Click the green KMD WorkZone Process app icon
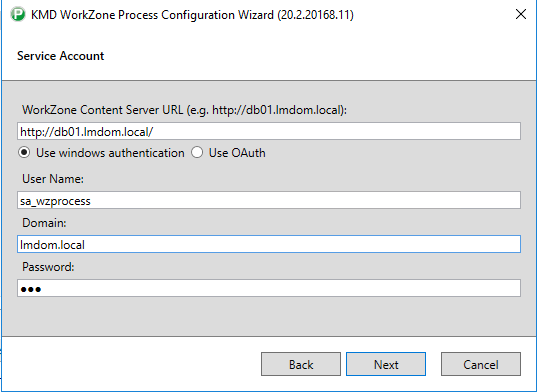Screen dimensions: 537x392 pos(17,15)
